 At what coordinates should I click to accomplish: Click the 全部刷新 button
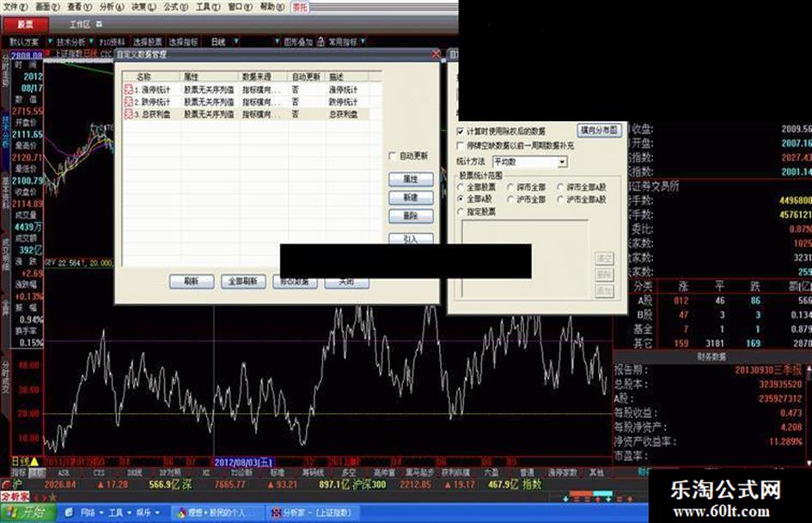pyautogui.click(x=243, y=281)
